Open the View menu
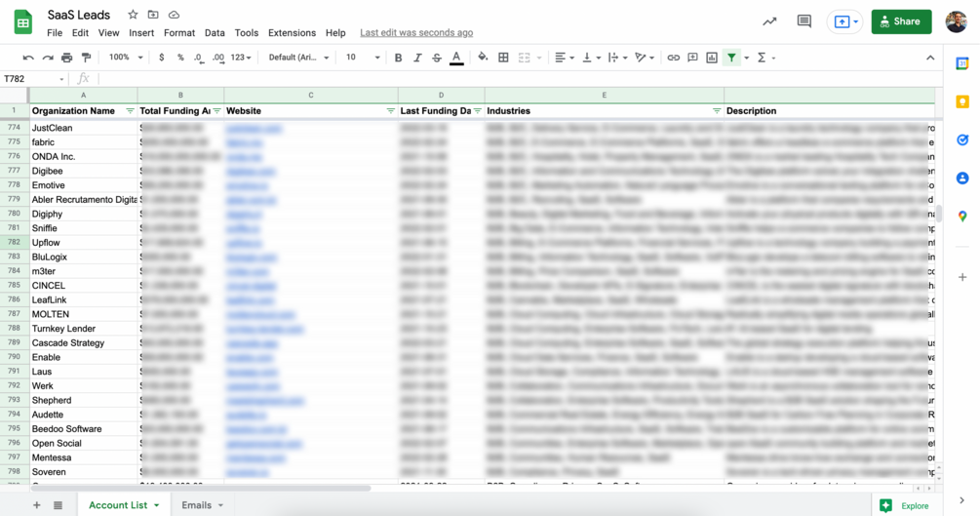This screenshot has width=980, height=516. tap(108, 32)
